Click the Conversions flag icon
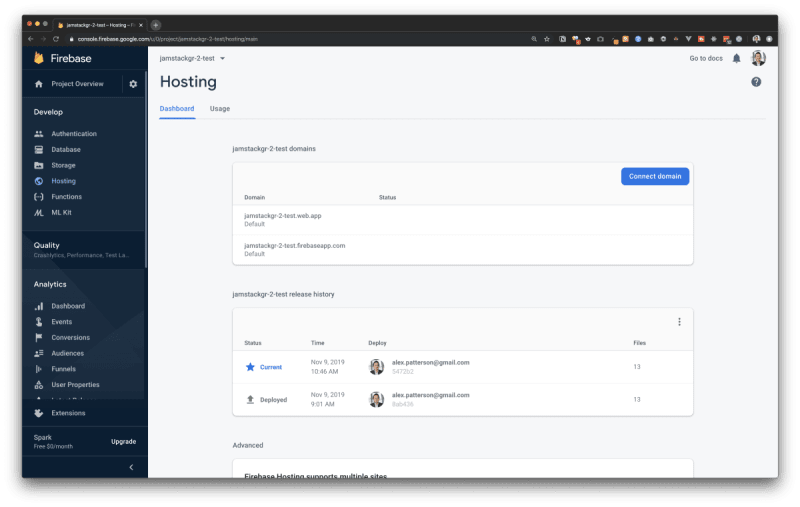The image size is (800, 507). (39, 338)
